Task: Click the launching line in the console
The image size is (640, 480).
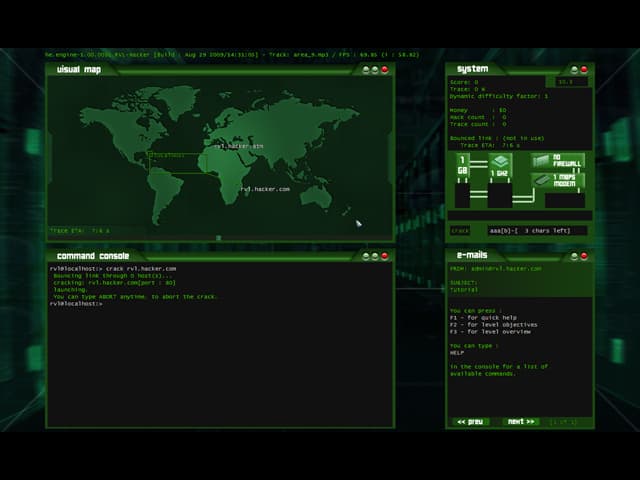Action: pos(70,290)
